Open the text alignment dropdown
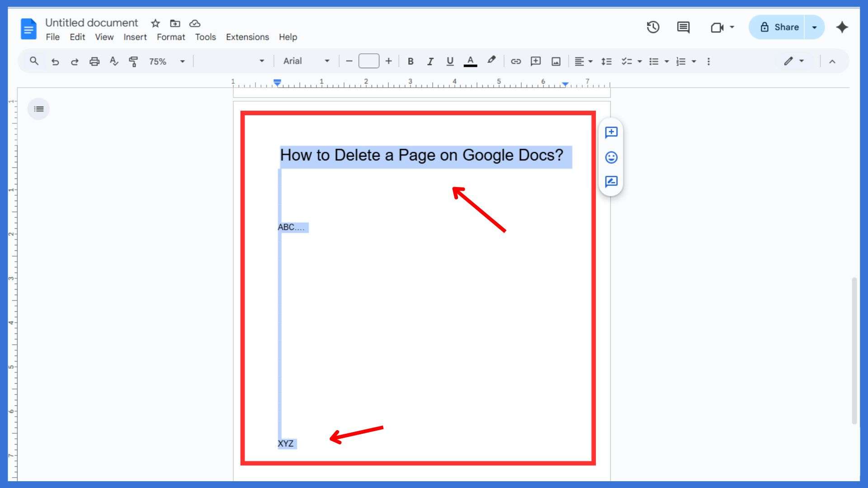This screenshot has height=488, width=868. 583,61
